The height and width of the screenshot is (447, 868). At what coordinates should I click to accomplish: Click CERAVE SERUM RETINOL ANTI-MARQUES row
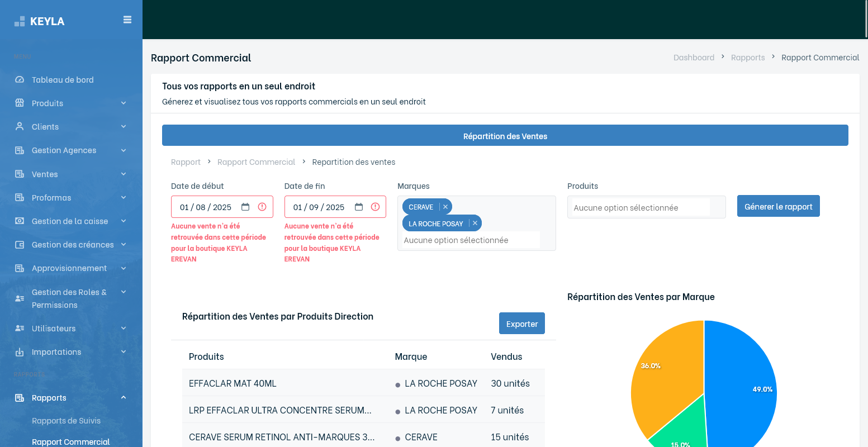[363, 437]
